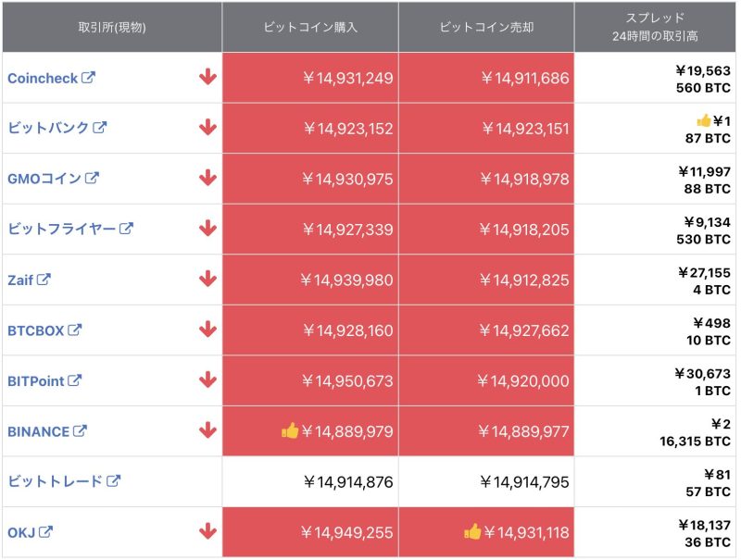Open the Coincheck exchange link
The image size is (741, 560).
click(x=43, y=79)
